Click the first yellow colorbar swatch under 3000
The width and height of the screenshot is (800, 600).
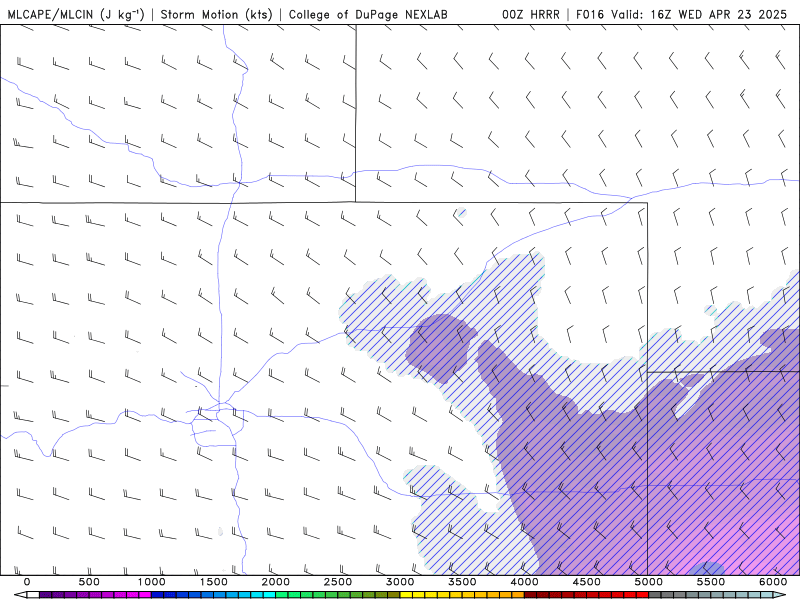click(406, 595)
